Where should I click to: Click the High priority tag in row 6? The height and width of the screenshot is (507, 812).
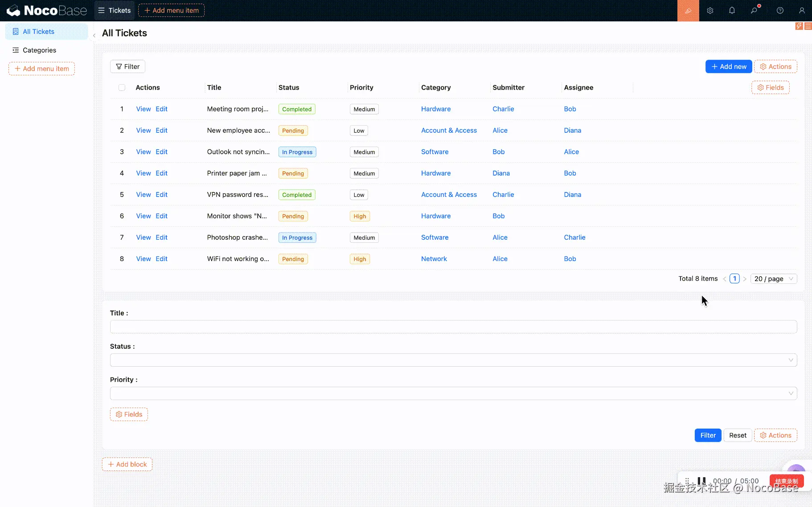click(360, 216)
